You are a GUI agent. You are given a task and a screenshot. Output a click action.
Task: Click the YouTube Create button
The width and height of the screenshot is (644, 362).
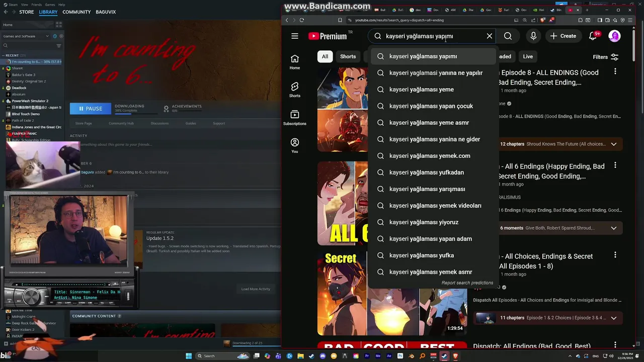(563, 36)
